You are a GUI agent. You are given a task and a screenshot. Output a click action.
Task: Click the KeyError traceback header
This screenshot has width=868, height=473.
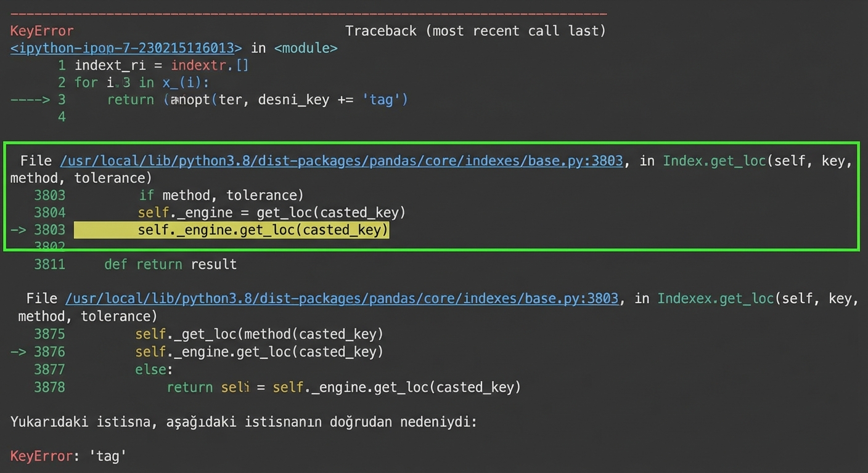[40, 31]
